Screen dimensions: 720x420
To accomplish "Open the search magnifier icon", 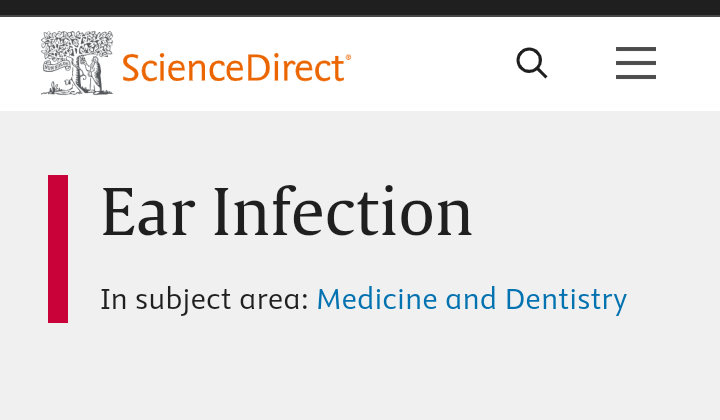I will [x=532, y=63].
